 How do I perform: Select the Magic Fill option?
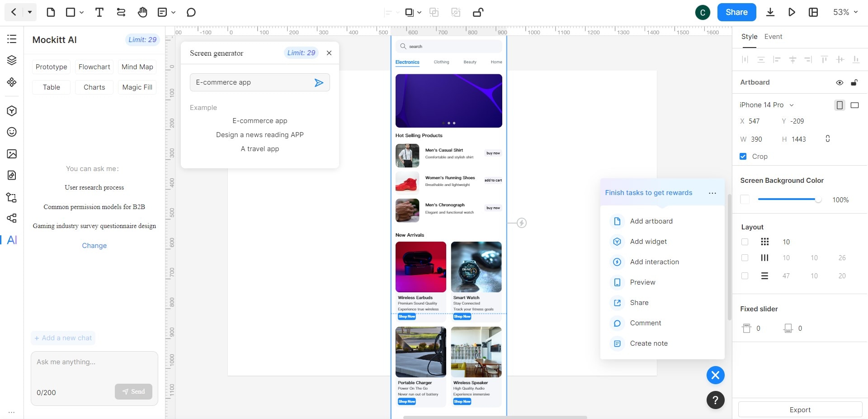coord(137,87)
